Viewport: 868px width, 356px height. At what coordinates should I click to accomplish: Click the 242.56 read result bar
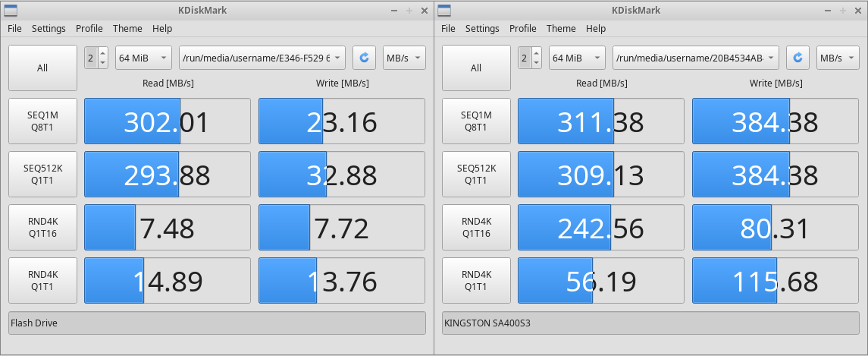pyautogui.click(x=600, y=228)
